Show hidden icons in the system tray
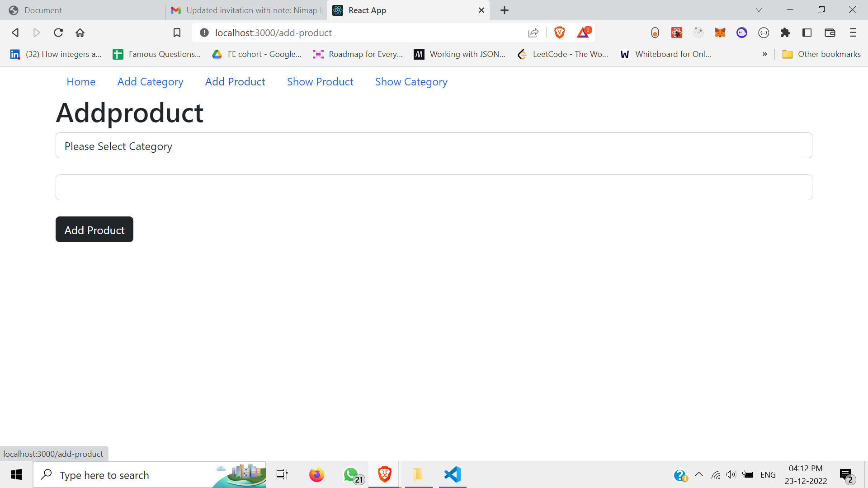Image resolution: width=868 pixels, height=488 pixels. tap(699, 475)
